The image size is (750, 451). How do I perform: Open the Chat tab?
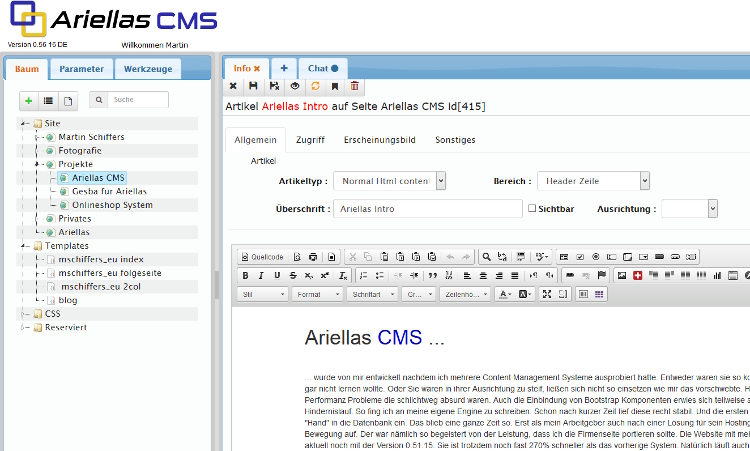pos(323,68)
